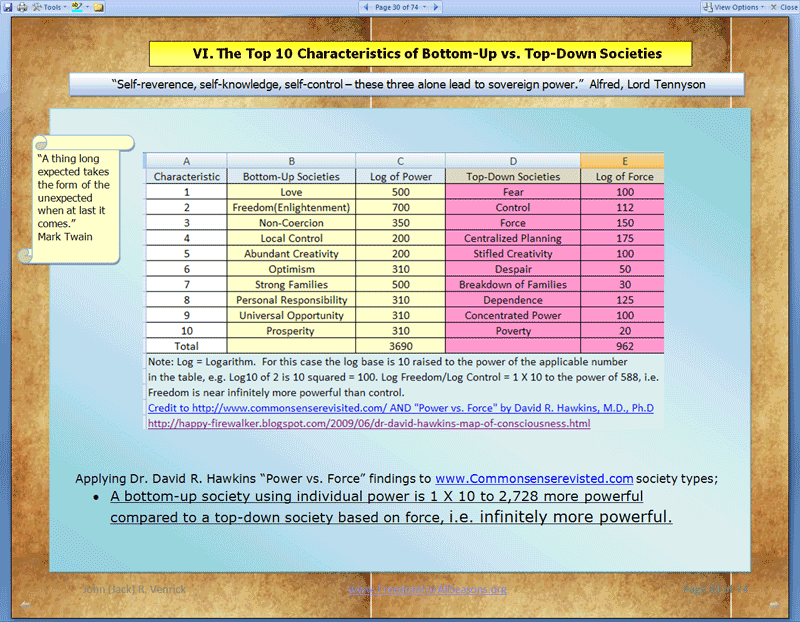
Task: Click the Mark Twain quote scroll callout
Action: 75,196
